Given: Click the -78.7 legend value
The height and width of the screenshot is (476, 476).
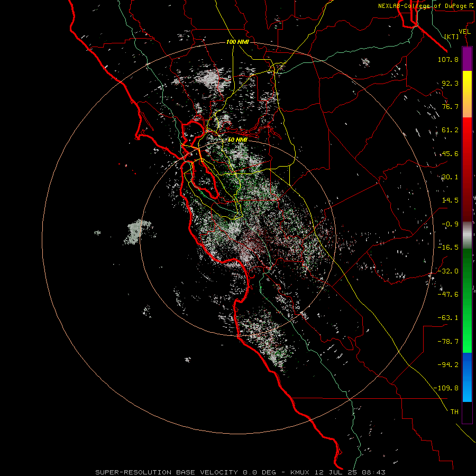Looking at the screenshot, I should coord(448,342).
